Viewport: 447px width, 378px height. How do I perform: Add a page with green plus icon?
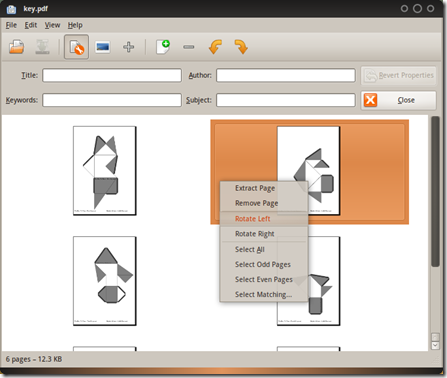pos(163,47)
